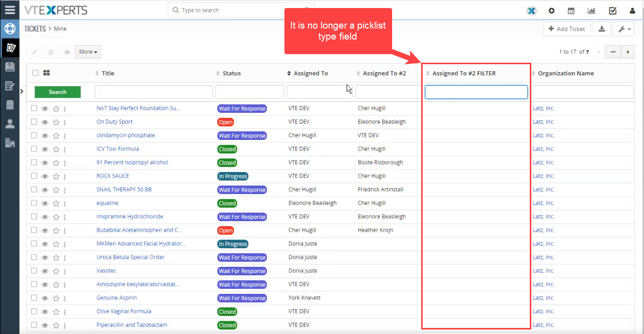Click the Add Ticket button
The width and height of the screenshot is (644, 334).
(566, 29)
